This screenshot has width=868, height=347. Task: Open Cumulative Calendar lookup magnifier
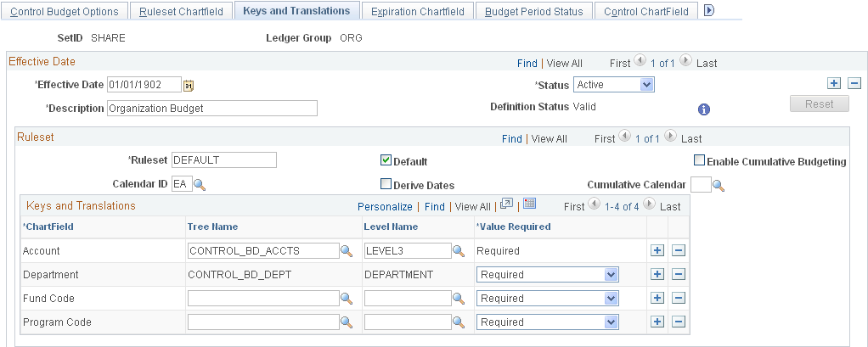[x=719, y=186]
